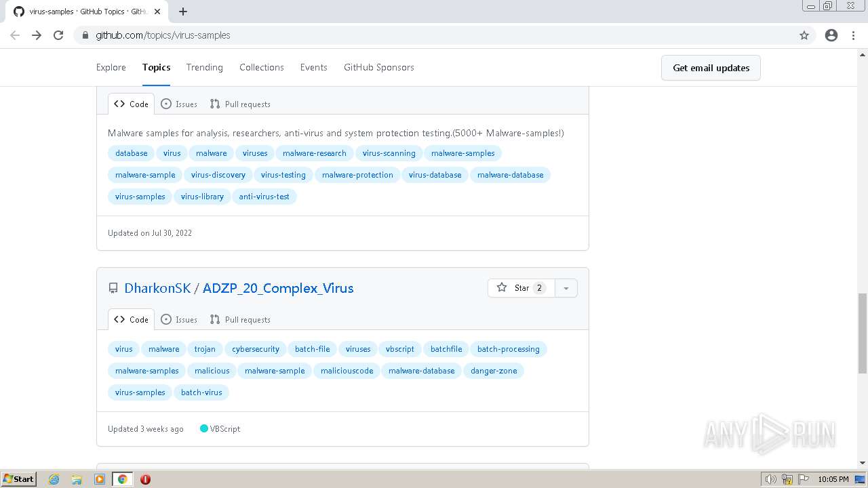Image resolution: width=868 pixels, height=488 pixels.
Task: Click the maliciouscode topic tag
Action: click(x=347, y=371)
